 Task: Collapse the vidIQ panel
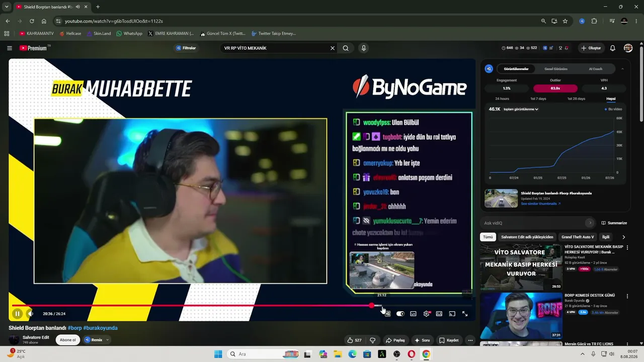(x=622, y=69)
